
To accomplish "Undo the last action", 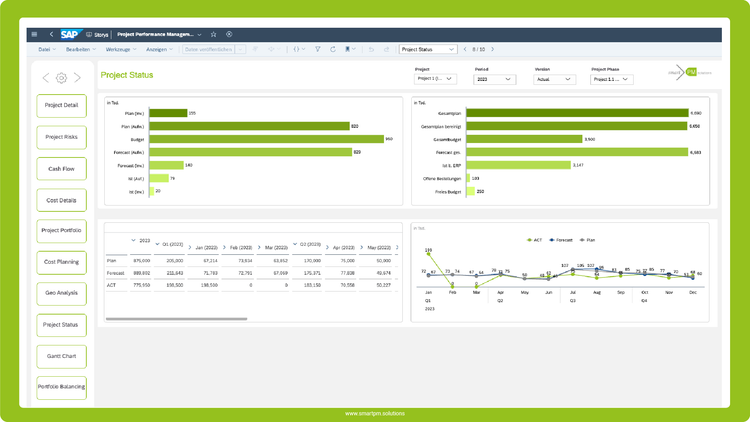I will click(x=371, y=49).
